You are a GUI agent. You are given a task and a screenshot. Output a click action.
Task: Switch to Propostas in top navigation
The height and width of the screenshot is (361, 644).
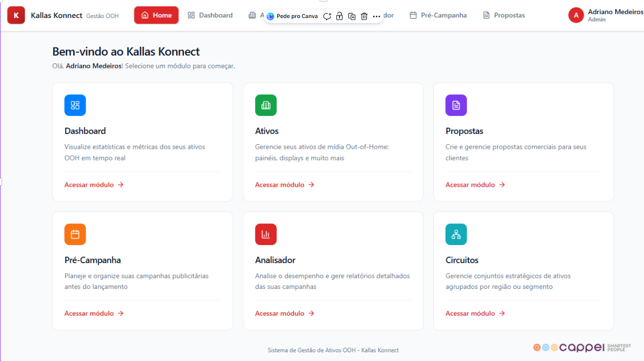504,15
